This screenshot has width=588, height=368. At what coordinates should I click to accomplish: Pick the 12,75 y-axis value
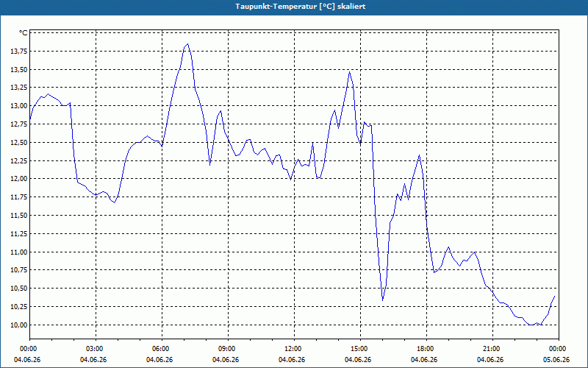[x=18, y=124]
